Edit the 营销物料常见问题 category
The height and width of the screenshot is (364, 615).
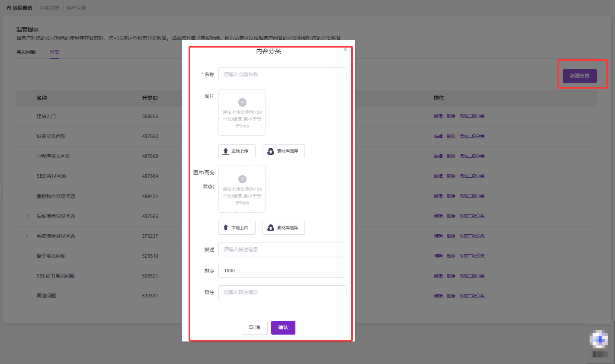438,196
